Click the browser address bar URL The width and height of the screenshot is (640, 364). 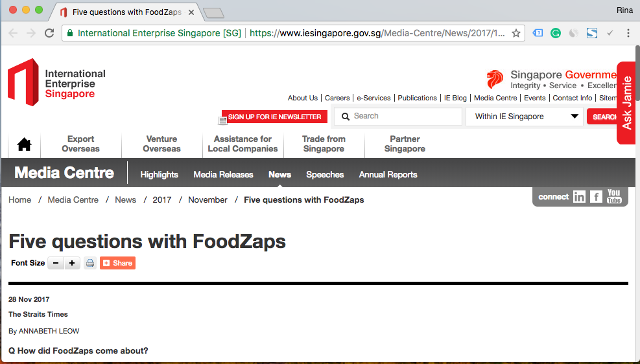(377, 33)
